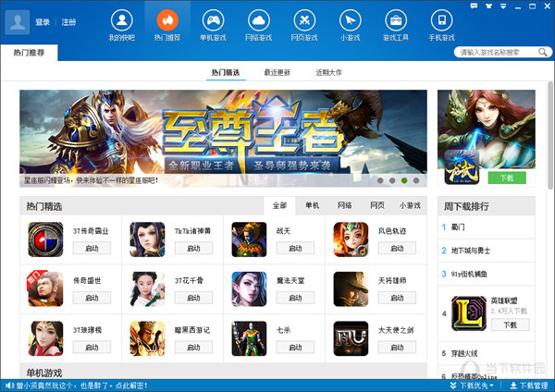Click the 天将雄师 game icon
The width and height of the screenshot is (555, 392).
tap(351, 289)
